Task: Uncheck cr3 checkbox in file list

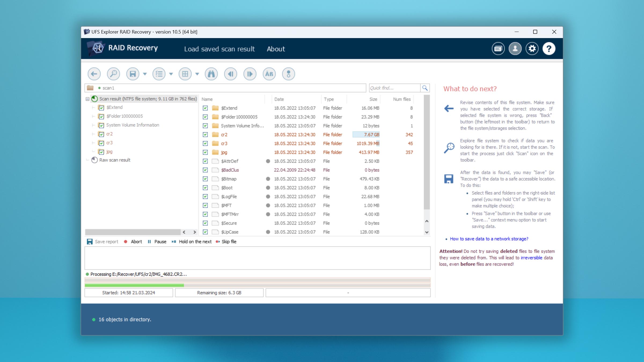Action: click(205, 143)
